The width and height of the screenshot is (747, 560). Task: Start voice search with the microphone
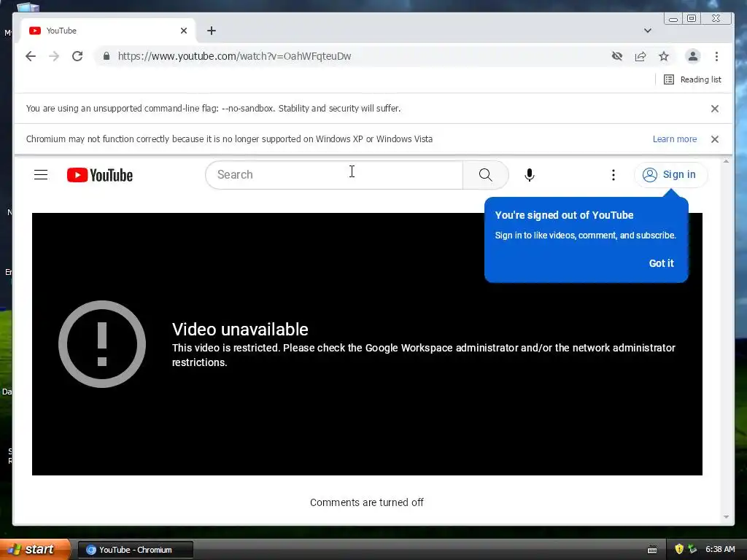530,175
